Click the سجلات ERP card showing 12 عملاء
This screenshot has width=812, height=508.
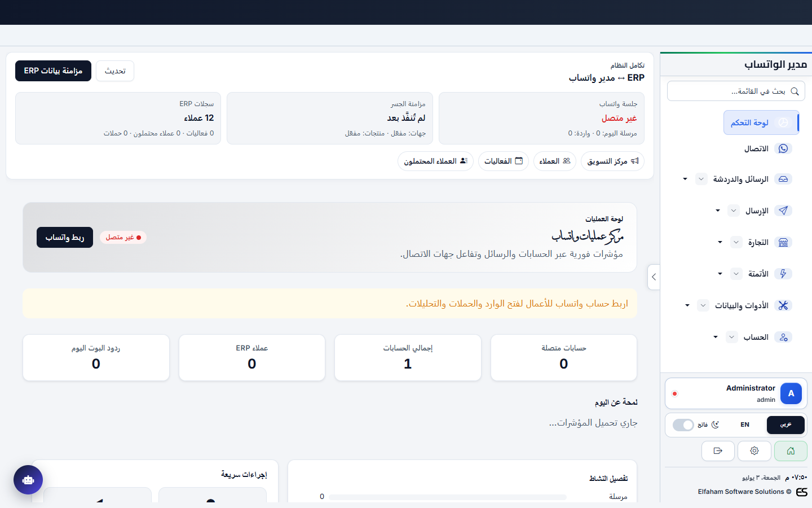[118, 118]
